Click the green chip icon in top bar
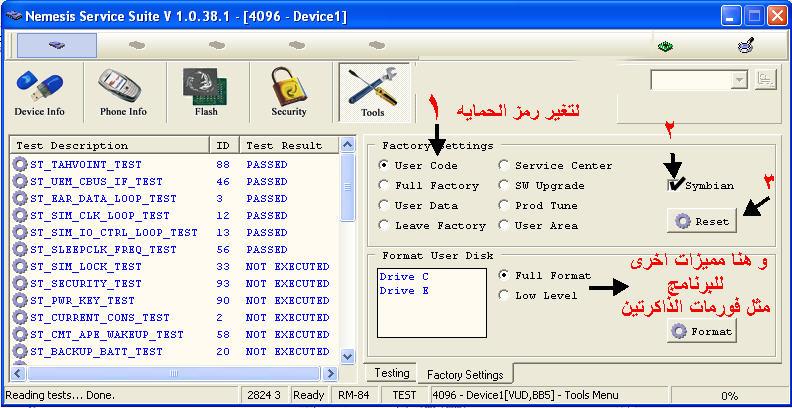The height and width of the screenshot is (408, 792). coord(665,47)
